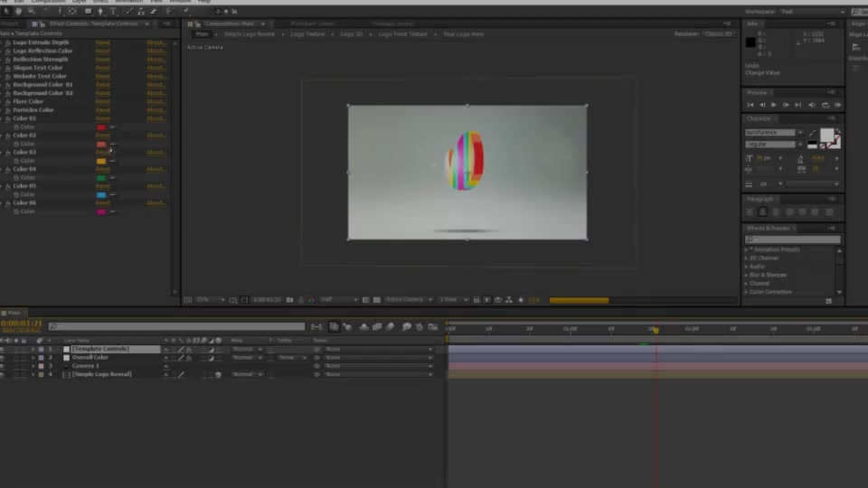Switch to Simple Logo Reveal composition tab
Image resolution: width=868 pixels, height=488 pixels.
click(x=250, y=34)
